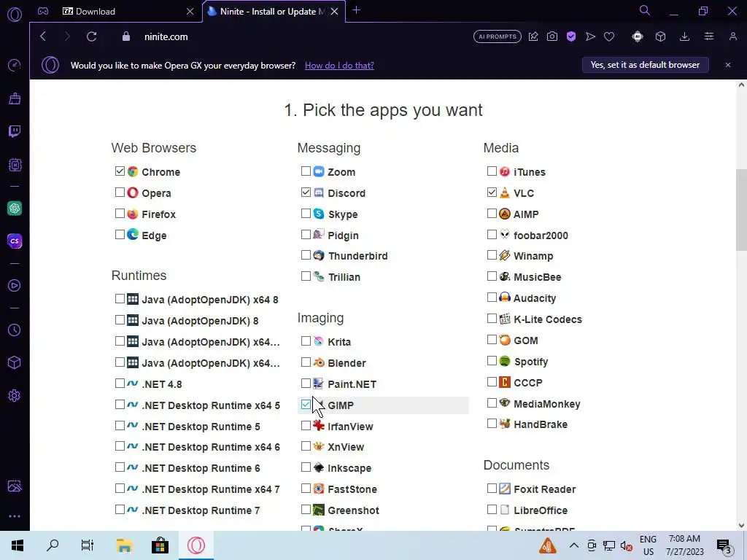Image resolution: width=747 pixels, height=560 pixels.
Task: Open the sidebar three-dots more menu
Action: 15,516
